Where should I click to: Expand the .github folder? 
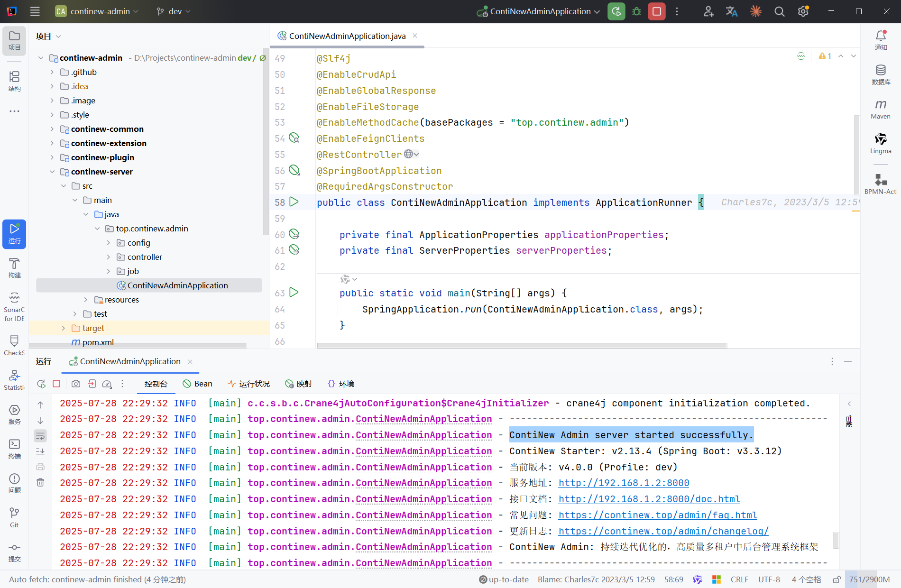pyautogui.click(x=52, y=72)
